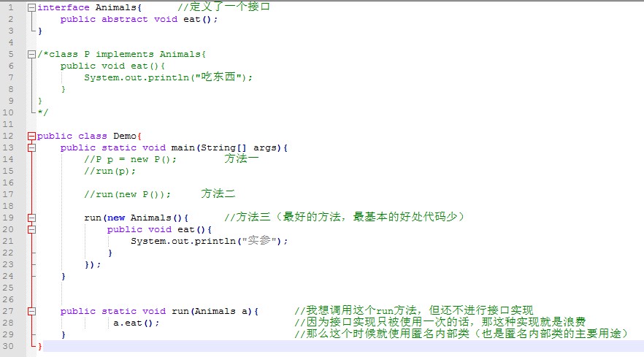
Task: Select line number 7 in the margin
Action: 11,77
